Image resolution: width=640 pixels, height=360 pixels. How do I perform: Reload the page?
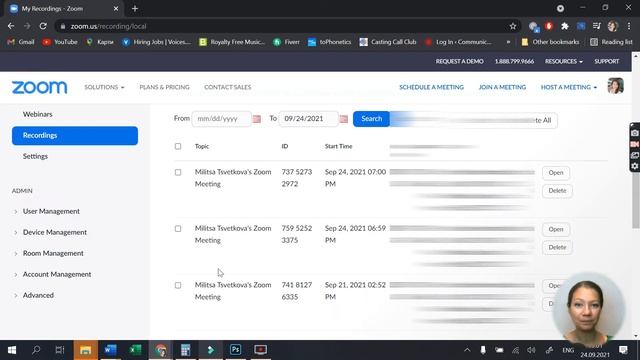[x=43, y=26]
